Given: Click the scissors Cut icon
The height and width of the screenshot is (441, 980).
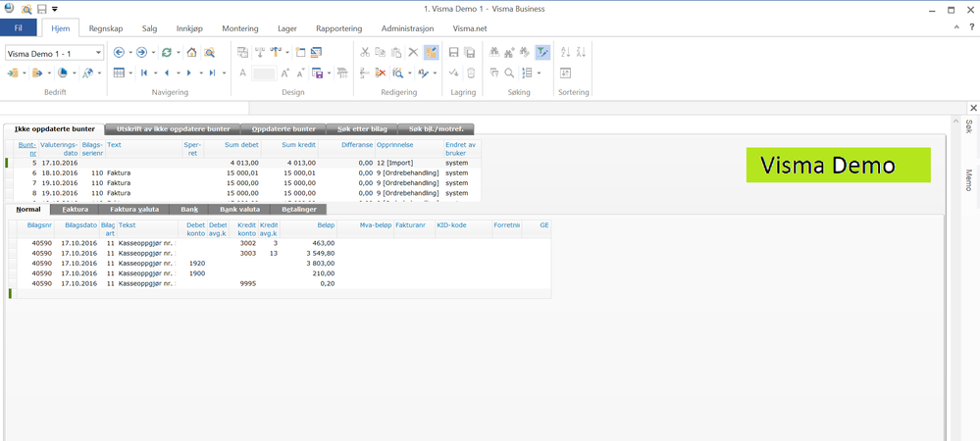Looking at the screenshot, I should click(365, 53).
